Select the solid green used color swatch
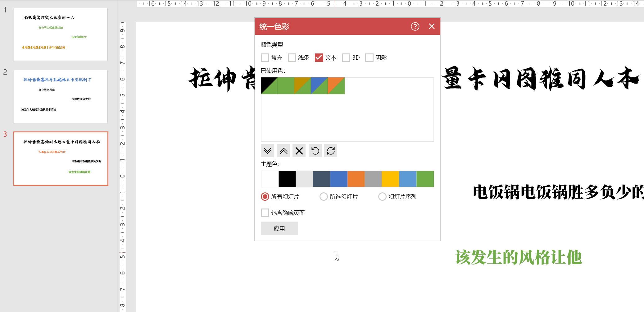 point(286,86)
